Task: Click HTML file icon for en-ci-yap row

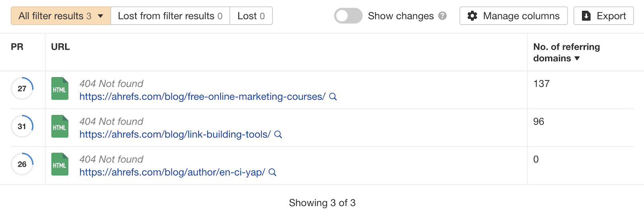Action: [x=60, y=164]
